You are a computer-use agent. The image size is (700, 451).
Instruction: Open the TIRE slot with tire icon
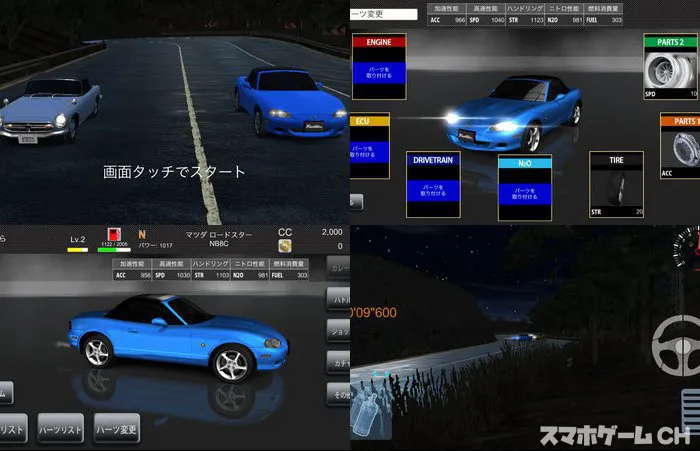616,184
